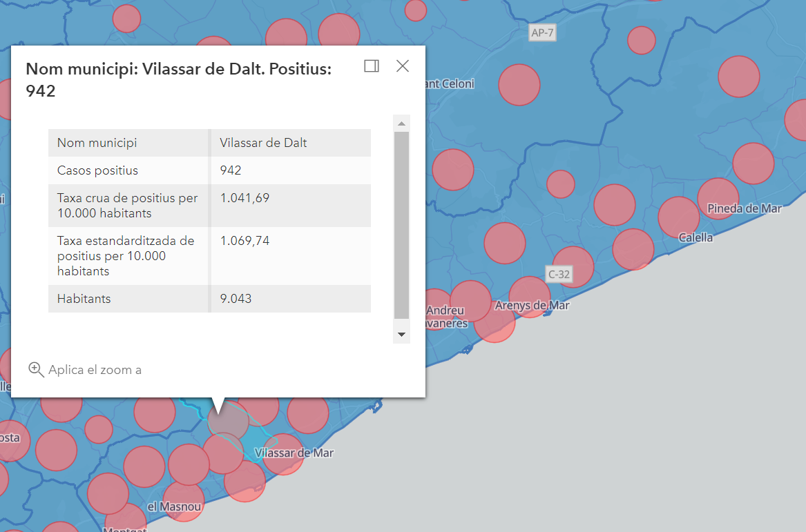Click the magnifier zoom icon in popup
Screen dimensions: 806x532
pos(36,369)
